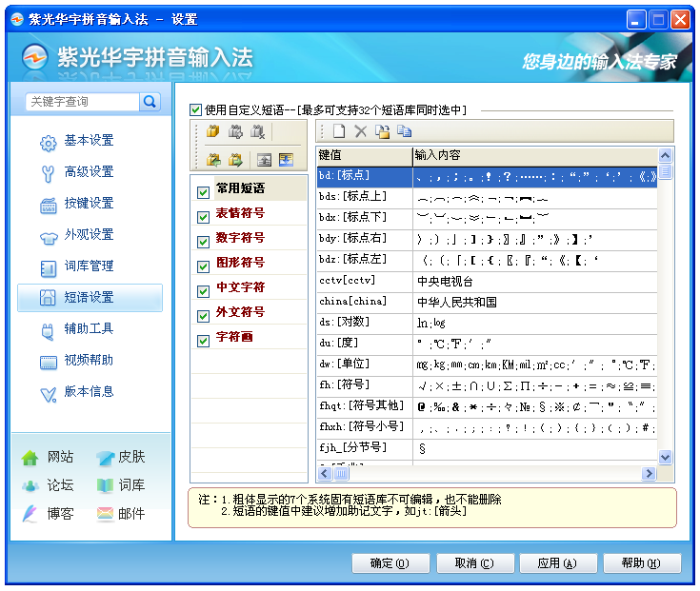The image size is (700, 591).
Task: Uncheck the 数字符号 library checkbox
Action: (203, 242)
